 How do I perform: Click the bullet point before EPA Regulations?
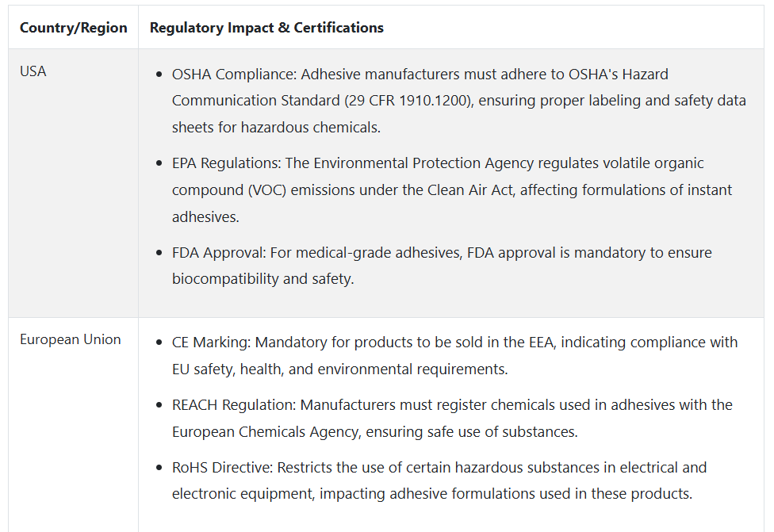(x=159, y=163)
